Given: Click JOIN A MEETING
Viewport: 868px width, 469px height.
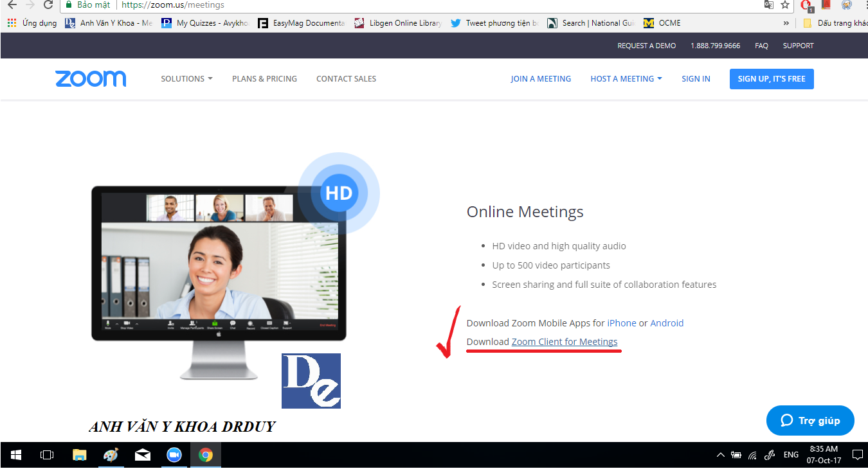Looking at the screenshot, I should (x=541, y=78).
